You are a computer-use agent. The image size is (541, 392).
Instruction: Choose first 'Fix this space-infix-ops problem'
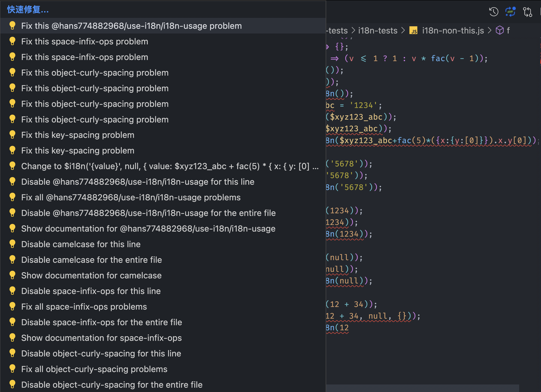pos(85,41)
